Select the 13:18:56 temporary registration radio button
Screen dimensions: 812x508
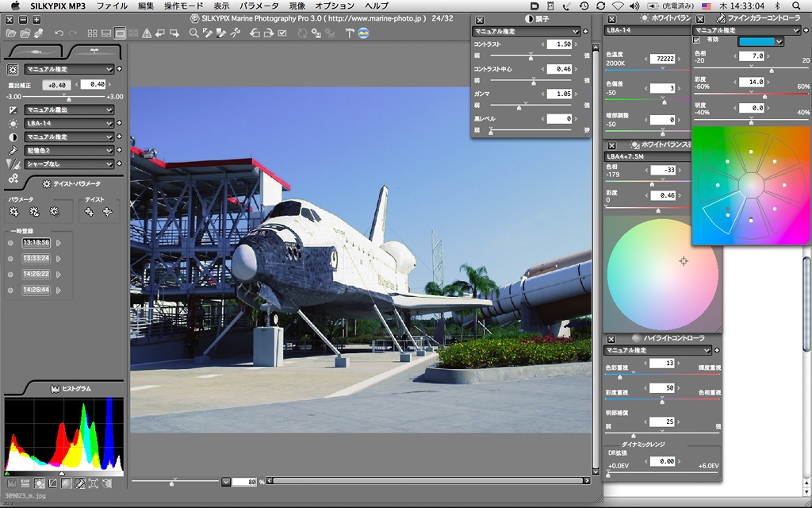point(10,242)
